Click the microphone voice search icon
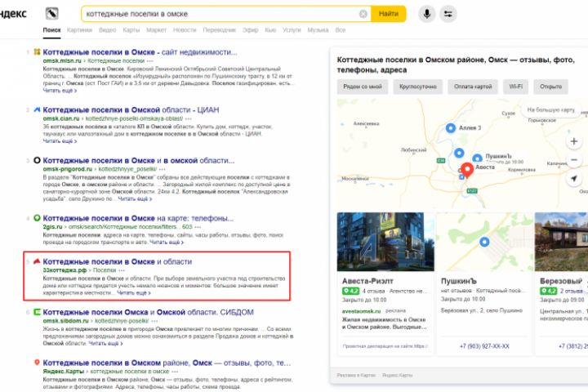 click(x=427, y=14)
